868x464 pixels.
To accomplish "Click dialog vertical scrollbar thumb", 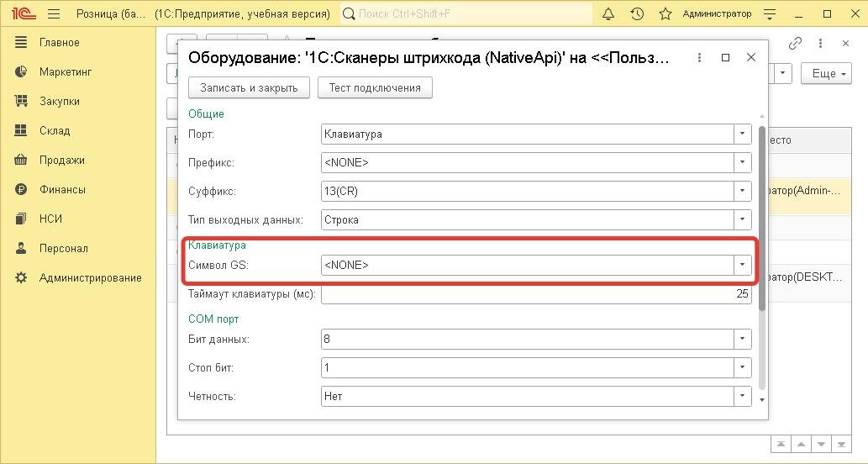I will (762, 219).
